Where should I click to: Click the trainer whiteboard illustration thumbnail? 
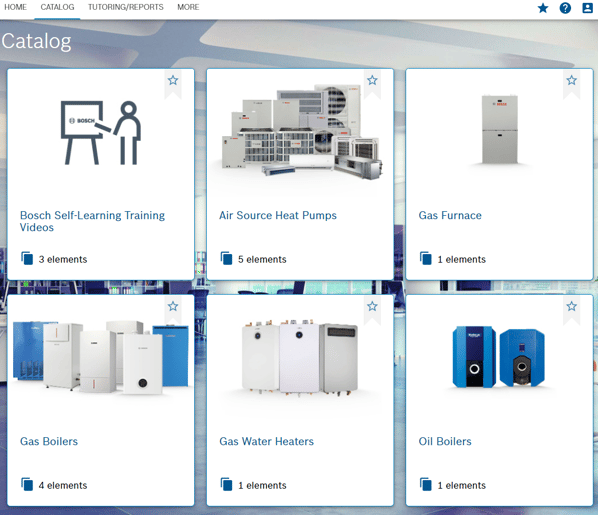101,133
